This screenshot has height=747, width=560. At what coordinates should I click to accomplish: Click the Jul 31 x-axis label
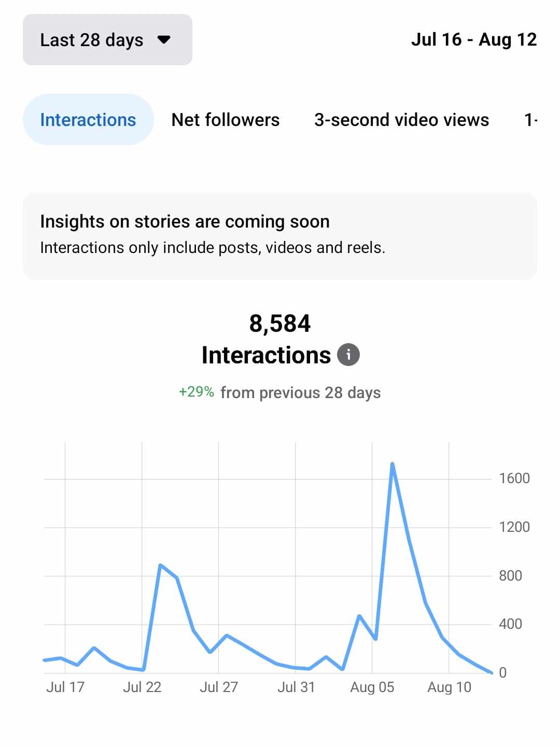click(x=296, y=687)
